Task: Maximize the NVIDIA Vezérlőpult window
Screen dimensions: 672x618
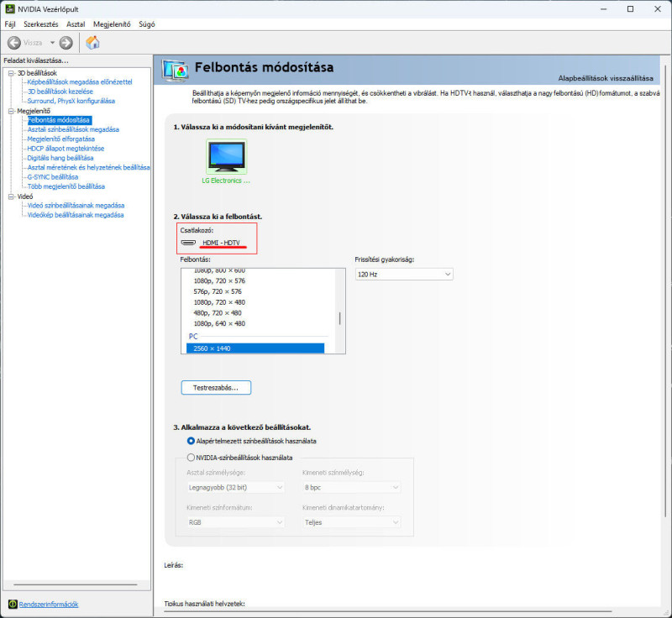Action: [x=631, y=9]
